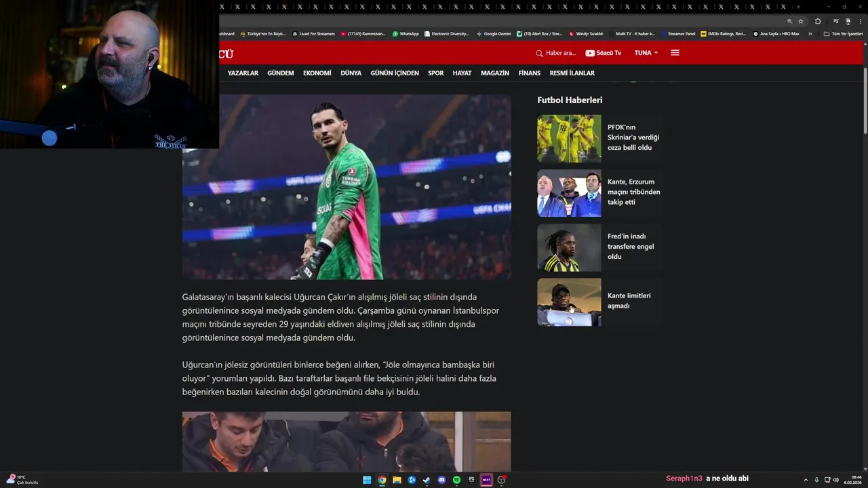Open PFDK'nın Skriniar'a verdiği ceza headline
The height and width of the screenshot is (488, 868).
click(633, 138)
